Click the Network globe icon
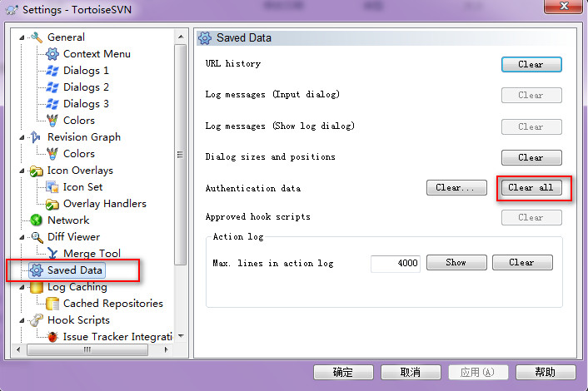This screenshot has width=588, height=391. point(37,220)
